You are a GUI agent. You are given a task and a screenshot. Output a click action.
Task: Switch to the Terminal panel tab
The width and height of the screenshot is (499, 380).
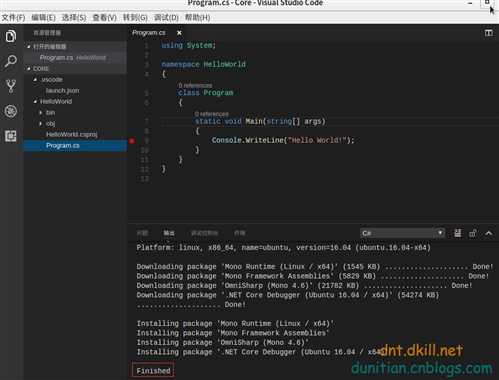[x=240, y=233]
